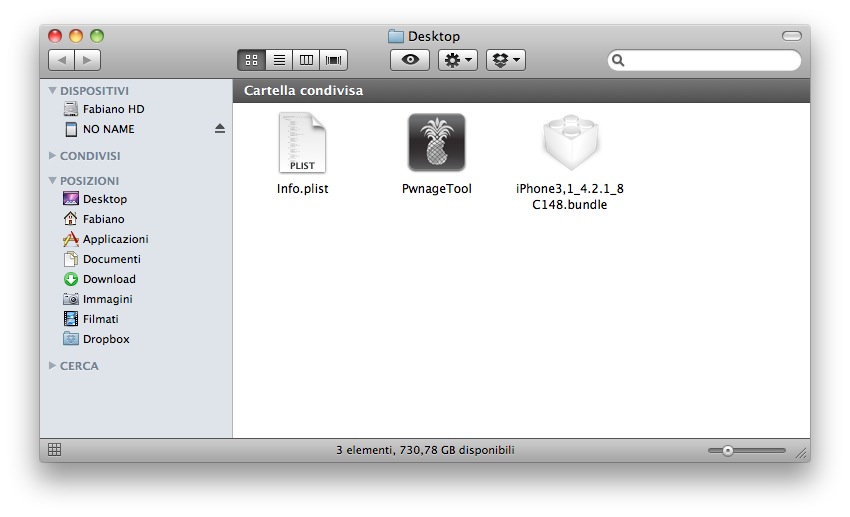Screen dimensions: 850x517
Task: Expand the CERCA sidebar section
Action: (x=53, y=366)
